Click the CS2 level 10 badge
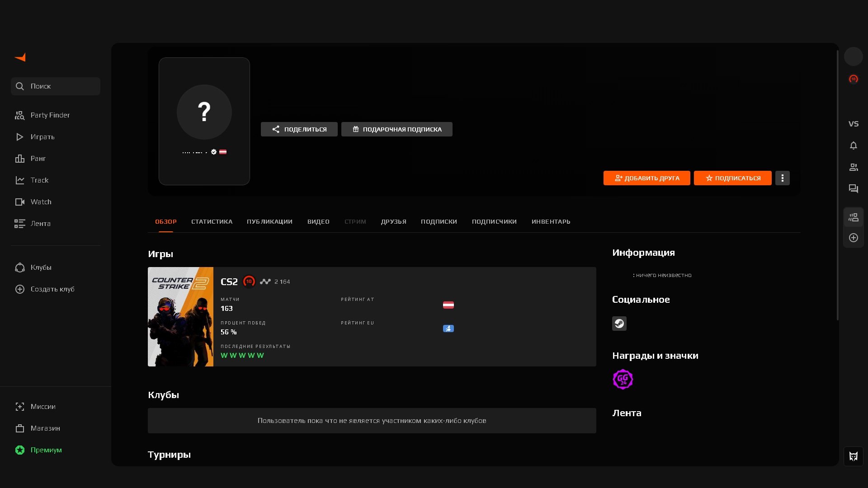This screenshot has height=488, width=868. point(249,282)
